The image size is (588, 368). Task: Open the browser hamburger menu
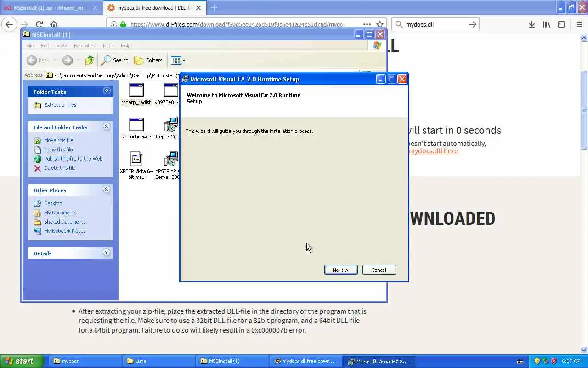tap(579, 24)
